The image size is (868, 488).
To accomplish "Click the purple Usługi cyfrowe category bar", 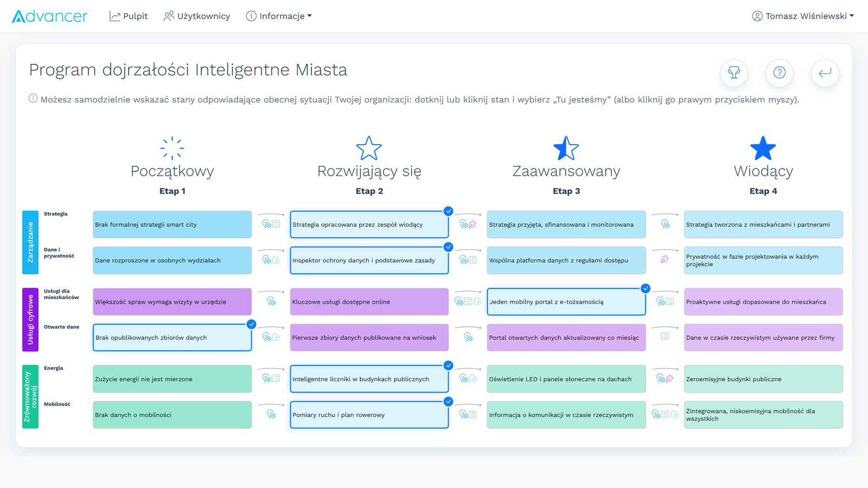I will [30, 319].
